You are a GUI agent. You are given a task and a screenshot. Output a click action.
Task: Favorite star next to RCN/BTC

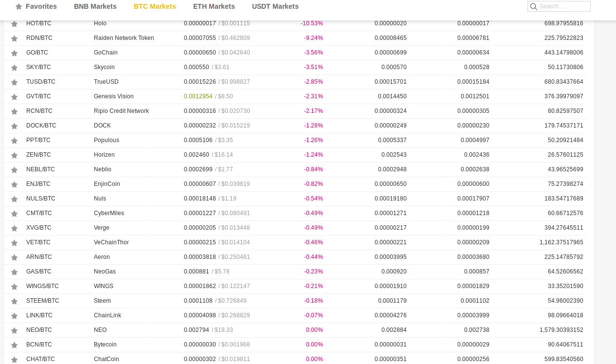coord(15,111)
